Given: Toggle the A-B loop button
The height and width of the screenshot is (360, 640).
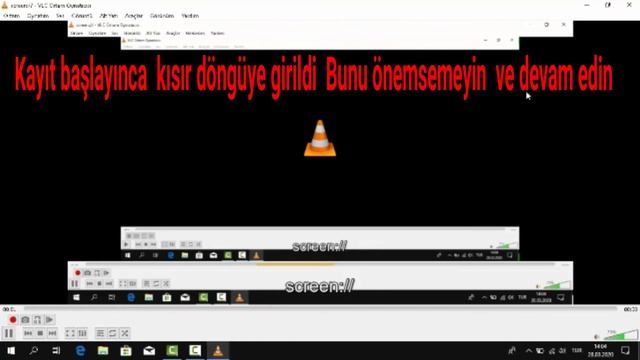Looking at the screenshot, I should tap(37, 320).
